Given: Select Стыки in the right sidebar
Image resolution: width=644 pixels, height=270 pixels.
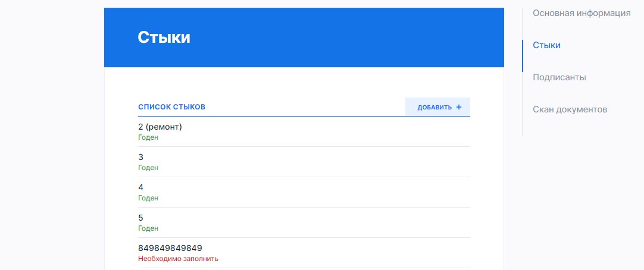Looking at the screenshot, I should (546, 45).
